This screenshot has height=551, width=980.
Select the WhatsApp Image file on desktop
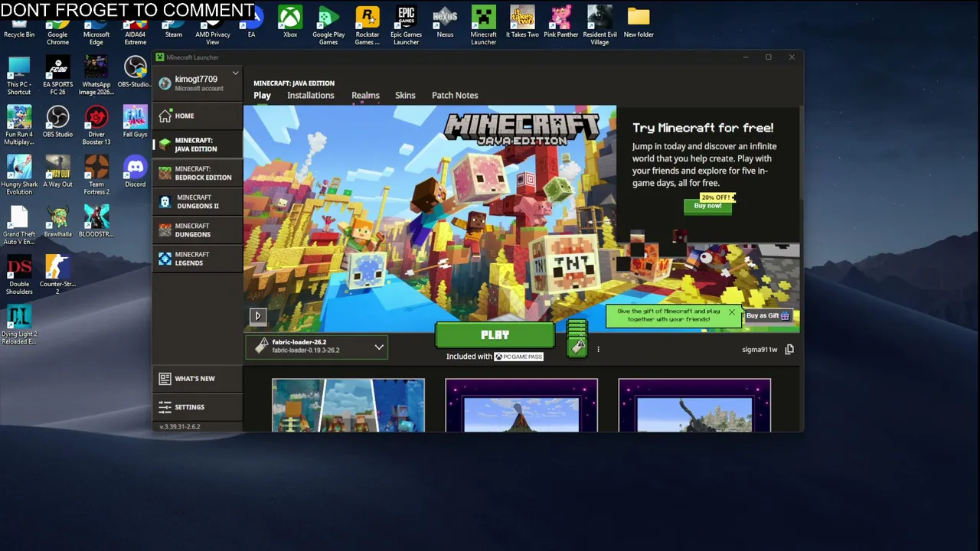pyautogui.click(x=96, y=76)
